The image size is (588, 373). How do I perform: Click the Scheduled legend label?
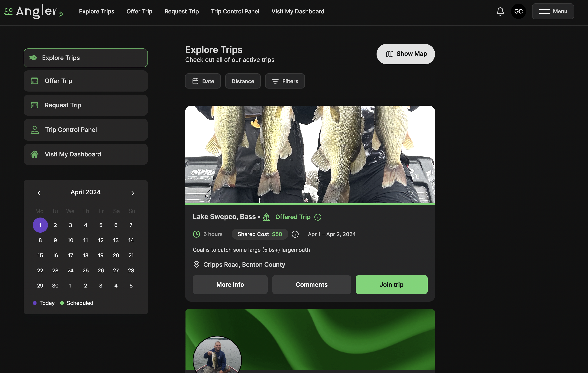[x=80, y=303]
